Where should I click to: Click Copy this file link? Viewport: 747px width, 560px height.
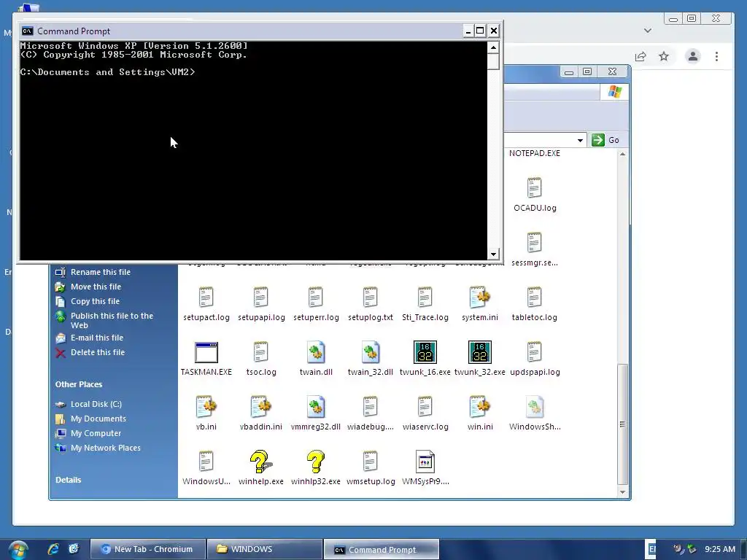click(x=95, y=301)
